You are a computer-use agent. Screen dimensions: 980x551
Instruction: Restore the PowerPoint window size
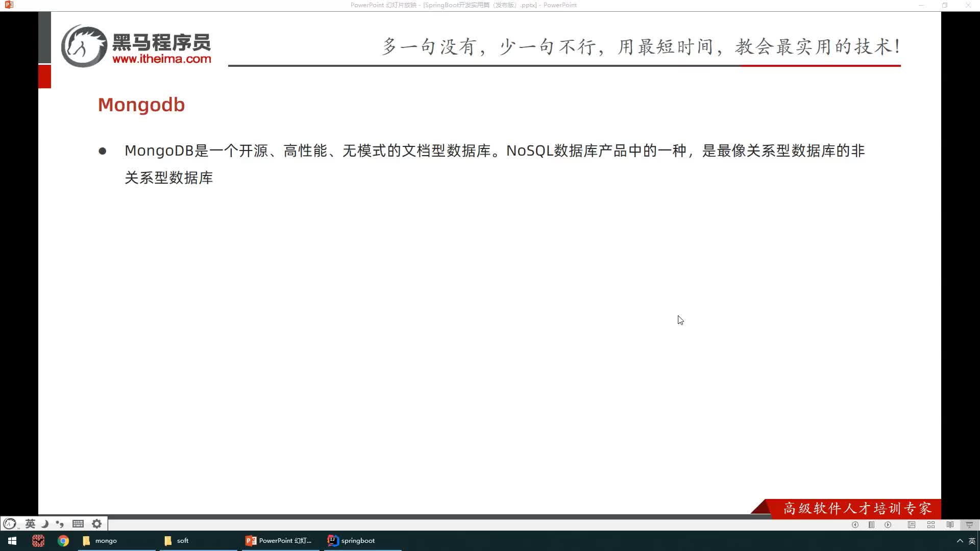click(x=945, y=5)
